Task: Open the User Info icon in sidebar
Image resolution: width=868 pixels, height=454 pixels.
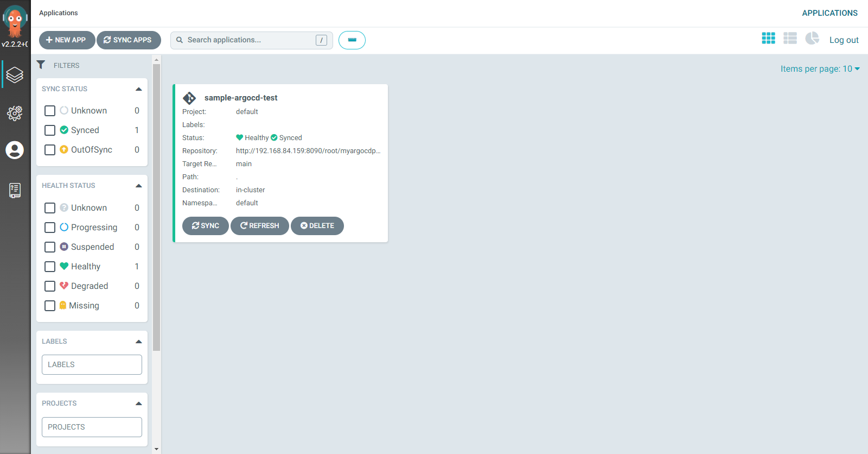Action: [15, 150]
